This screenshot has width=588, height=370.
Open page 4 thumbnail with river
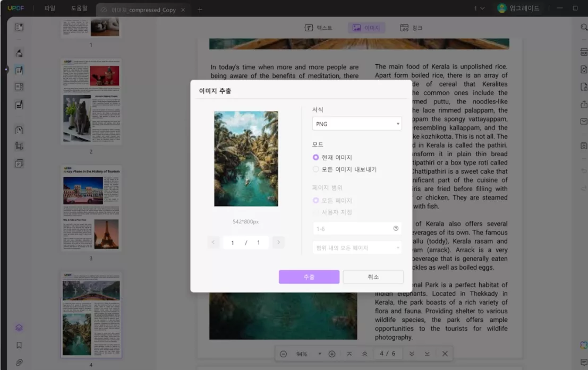click(x=91, y=315)
